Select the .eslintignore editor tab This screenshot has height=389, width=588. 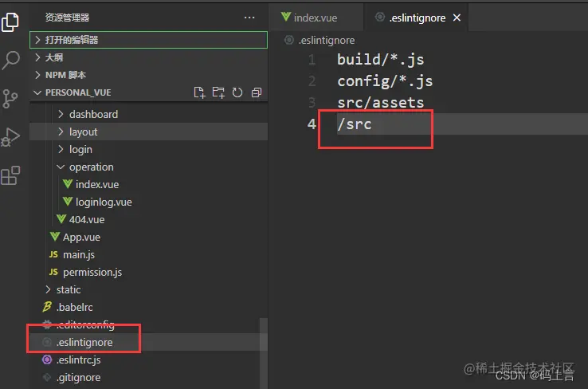417,18
